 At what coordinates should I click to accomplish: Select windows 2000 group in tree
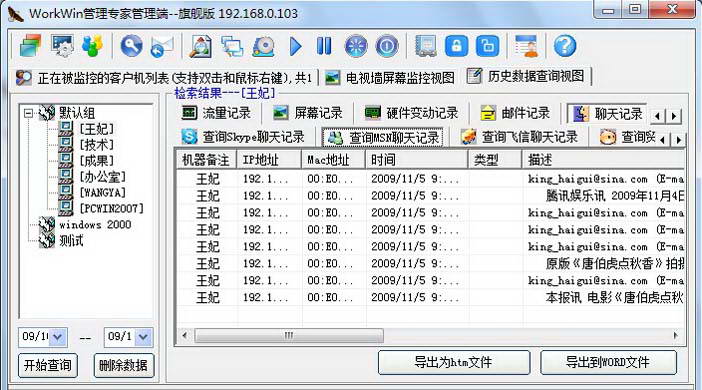(95, 224)
